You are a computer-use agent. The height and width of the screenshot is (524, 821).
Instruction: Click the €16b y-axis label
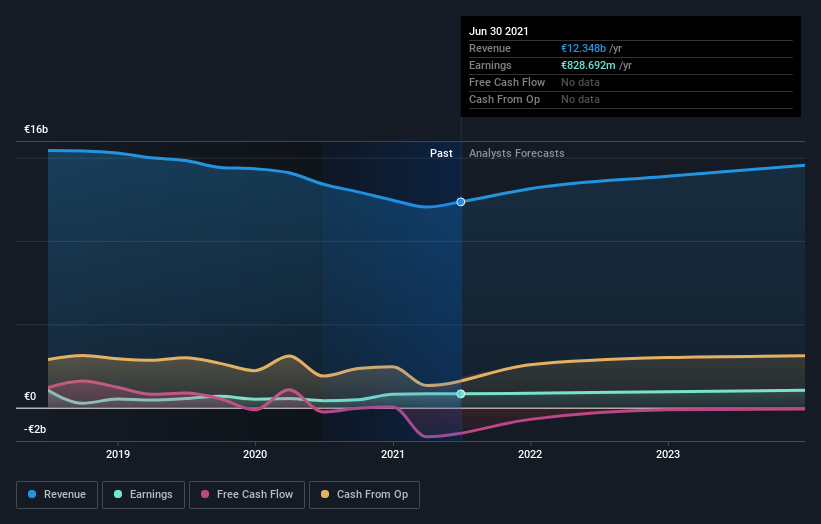click(36, 129)
